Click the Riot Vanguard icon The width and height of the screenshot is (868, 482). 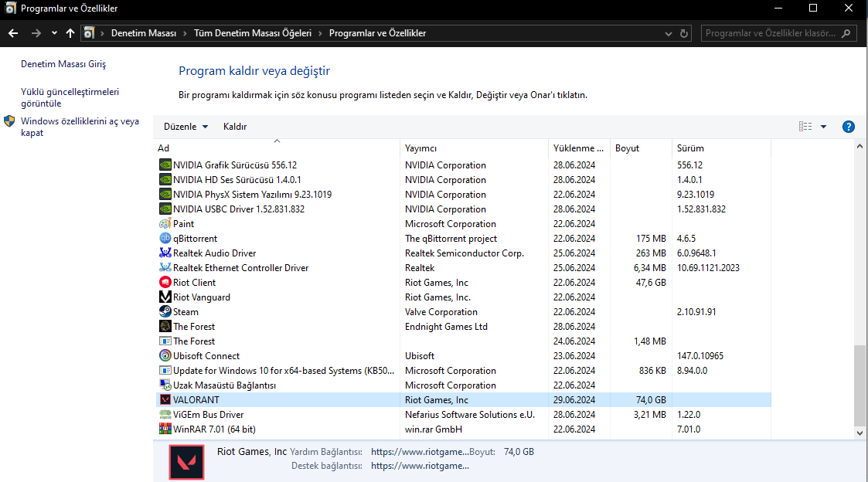[165, 297]
